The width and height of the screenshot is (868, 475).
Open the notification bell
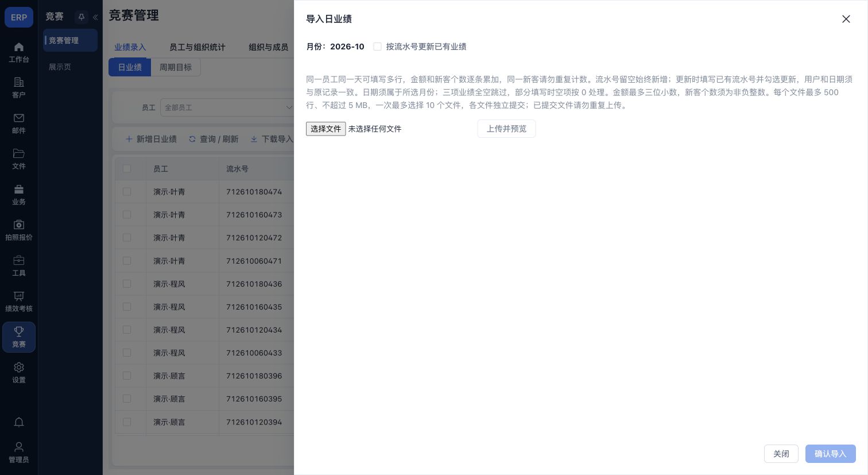(x=19, y=422)
